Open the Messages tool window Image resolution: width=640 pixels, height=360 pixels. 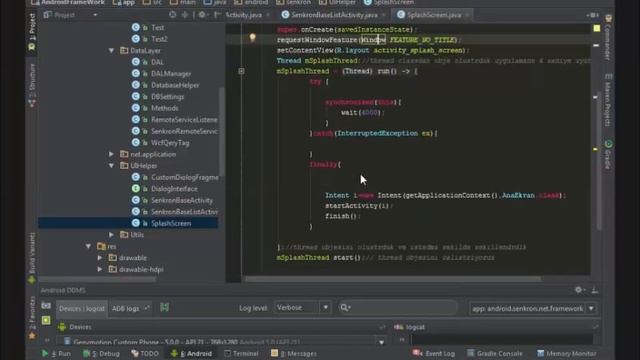pos(294,354)
